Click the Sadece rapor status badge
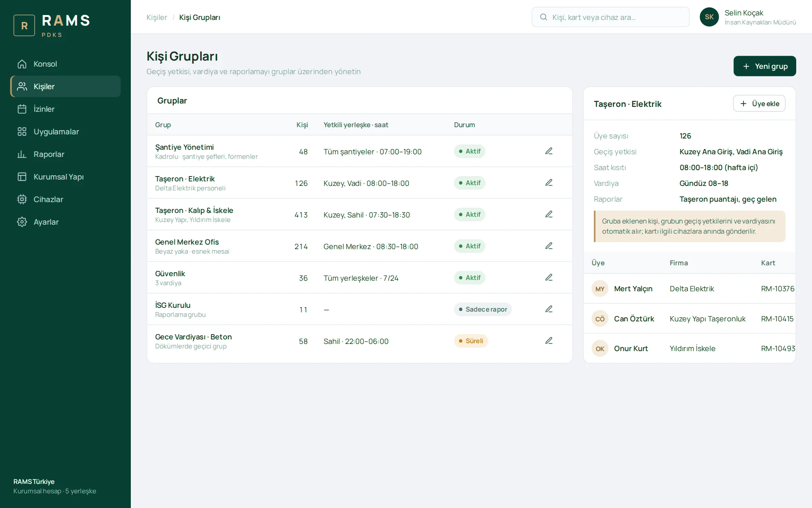 (x=483, y=309)
